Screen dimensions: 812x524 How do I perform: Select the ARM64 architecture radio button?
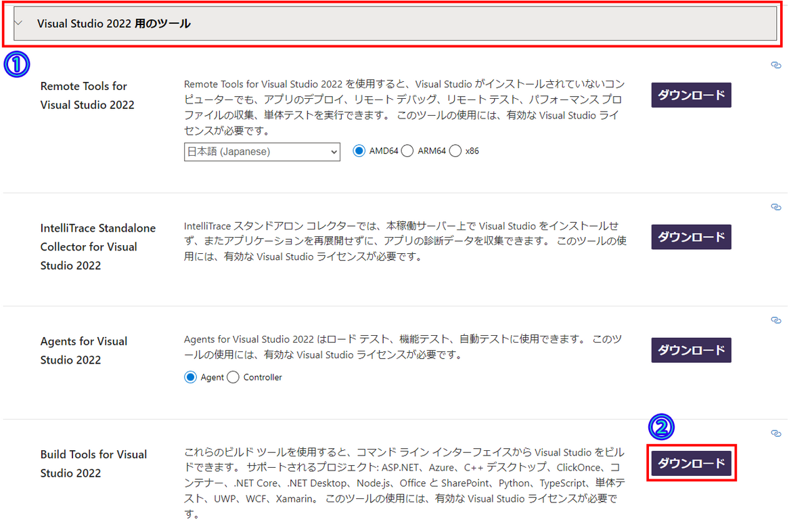point(407,151)
